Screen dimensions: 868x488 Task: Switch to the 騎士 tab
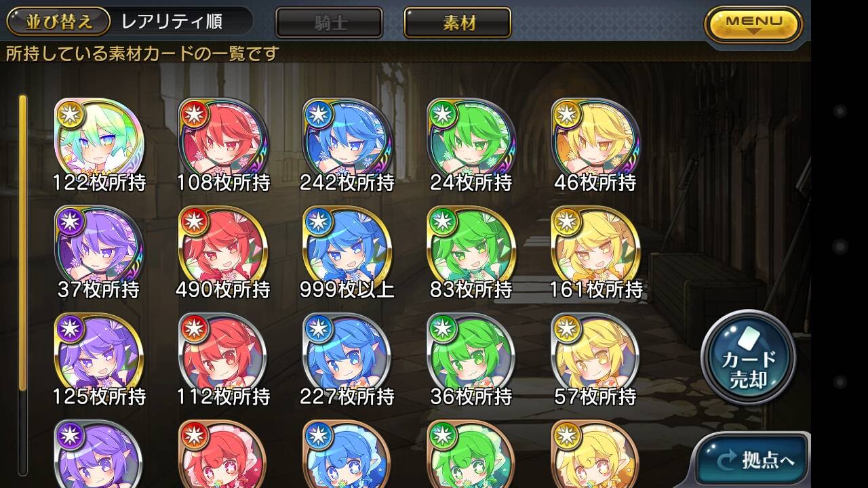(x=329, y=23)
